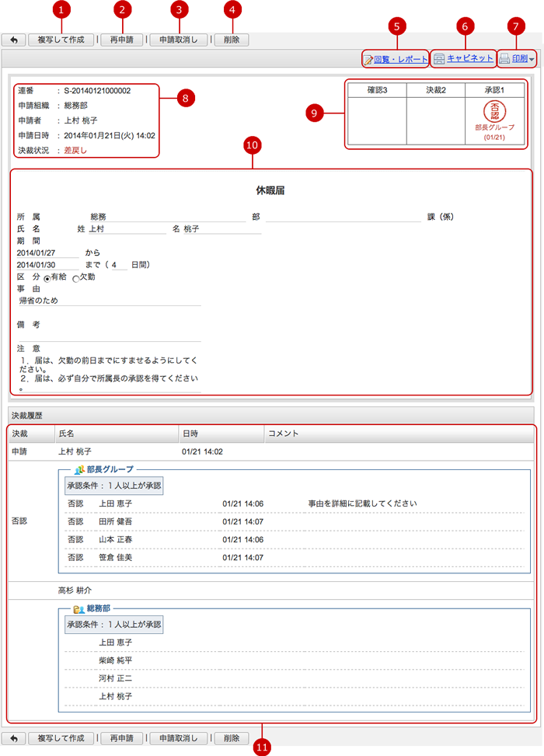Click the pencil icon beside 回覧・レポート
The image size is (544, 756).
368,59
